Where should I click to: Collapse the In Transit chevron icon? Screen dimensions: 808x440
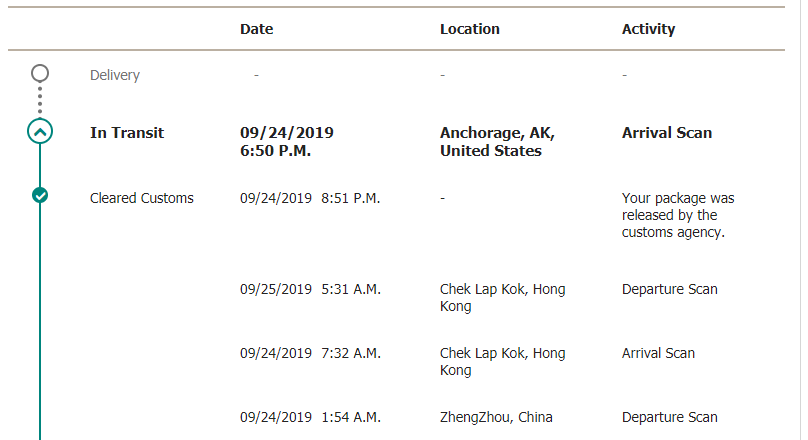(40, 131)
